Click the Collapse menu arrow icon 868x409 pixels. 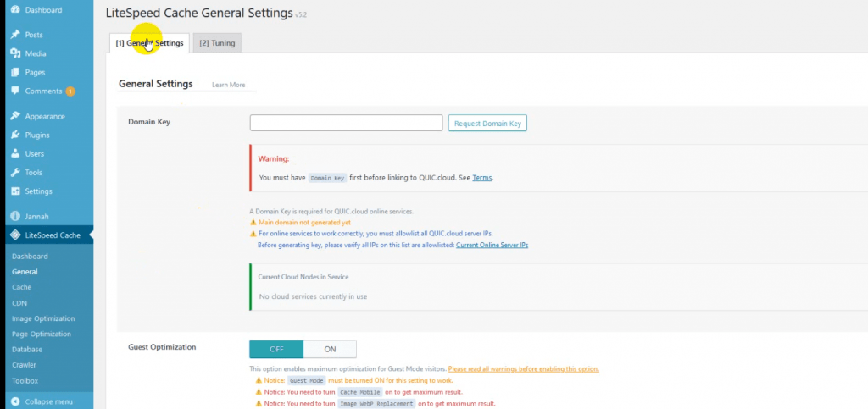[x=15, y=402]
